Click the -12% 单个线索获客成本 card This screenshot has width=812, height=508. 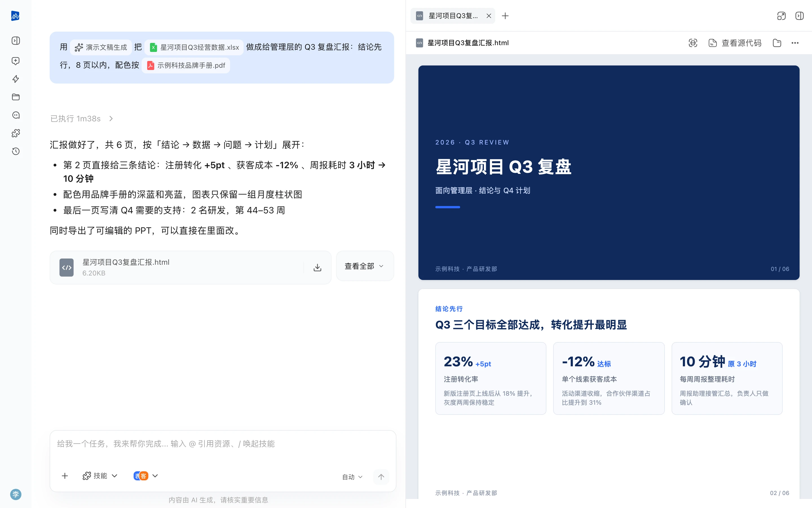(x=609, y=378)
